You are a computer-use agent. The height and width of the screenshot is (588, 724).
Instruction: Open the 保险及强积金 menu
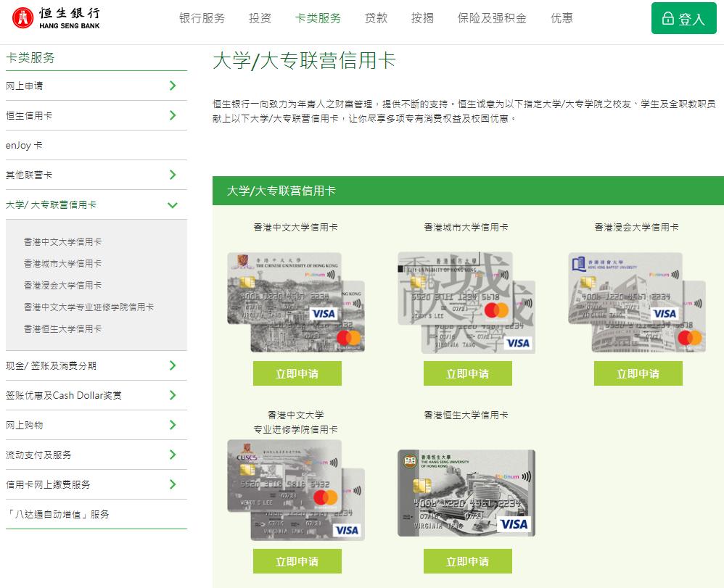(x=492, y=18)
